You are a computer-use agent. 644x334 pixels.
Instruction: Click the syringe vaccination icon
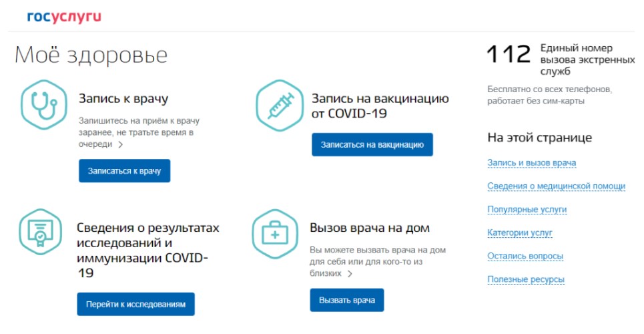click(x=279, y=104)
